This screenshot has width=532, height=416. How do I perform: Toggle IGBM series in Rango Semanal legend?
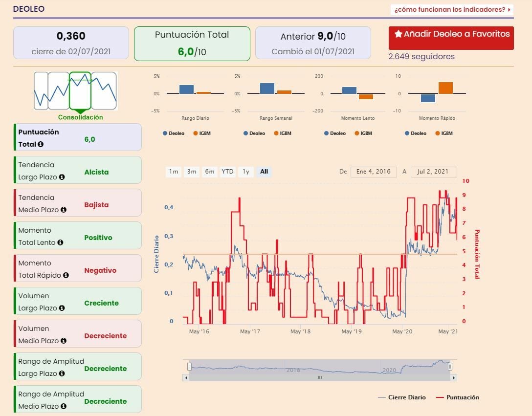pos(283,133)
